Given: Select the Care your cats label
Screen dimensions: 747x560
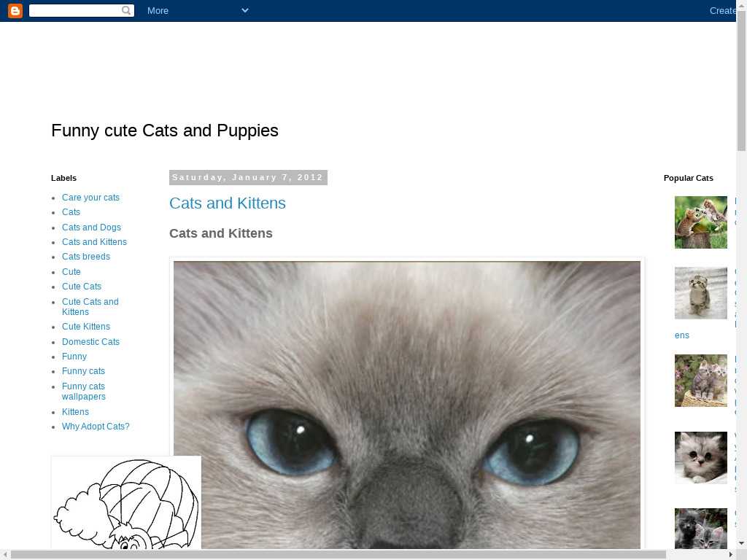Looking at the screenshot, I should pyautogui.click(x=90, y=197).
